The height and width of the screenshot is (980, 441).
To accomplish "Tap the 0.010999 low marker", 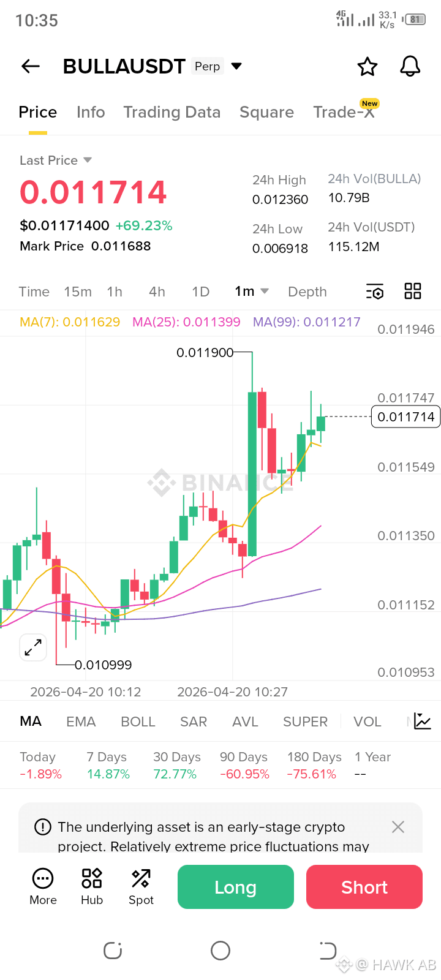I will 103,665.
